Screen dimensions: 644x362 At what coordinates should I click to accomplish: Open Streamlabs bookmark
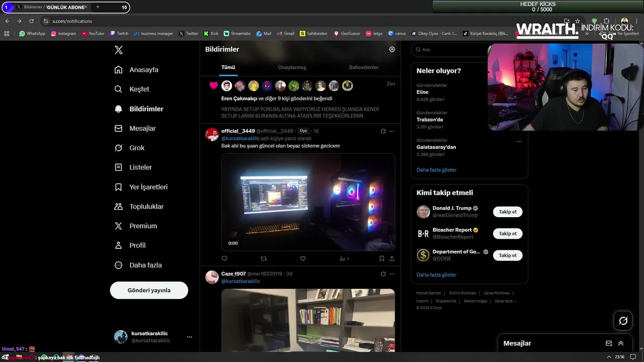[x=237, y=34]
